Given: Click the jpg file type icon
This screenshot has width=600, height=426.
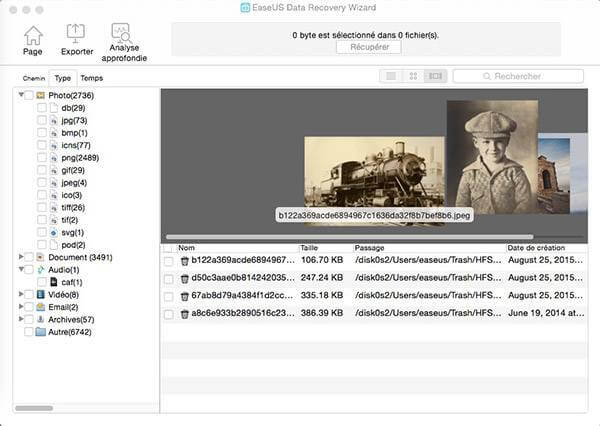Looking at the screenshot, I should click(x=54, y=121).
